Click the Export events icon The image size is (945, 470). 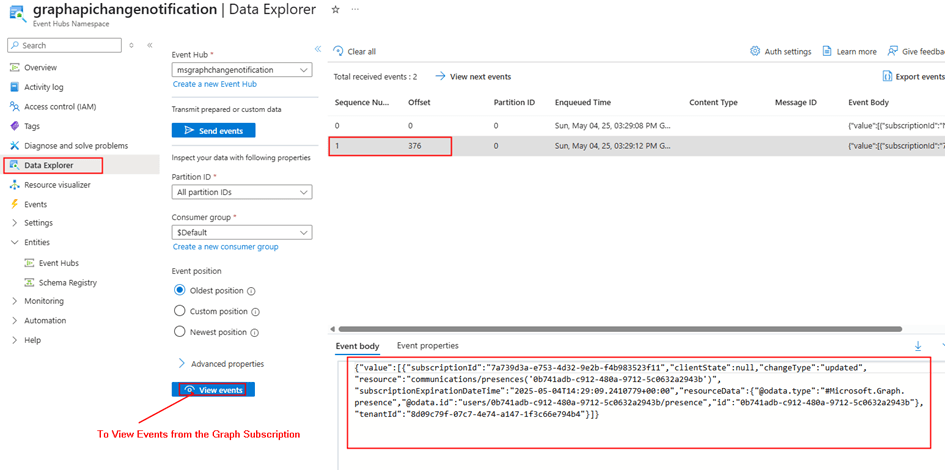pyautogui.click(x=887, y=76)
